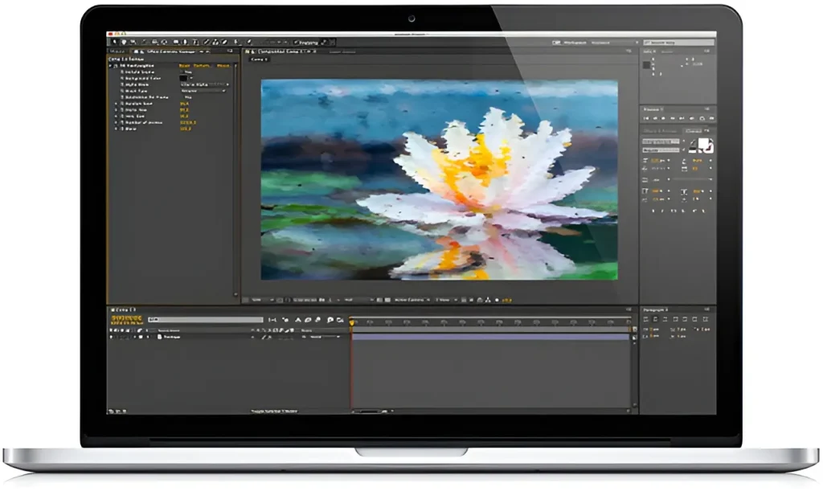Adjust the timeline zoom slider

point(367,411)
